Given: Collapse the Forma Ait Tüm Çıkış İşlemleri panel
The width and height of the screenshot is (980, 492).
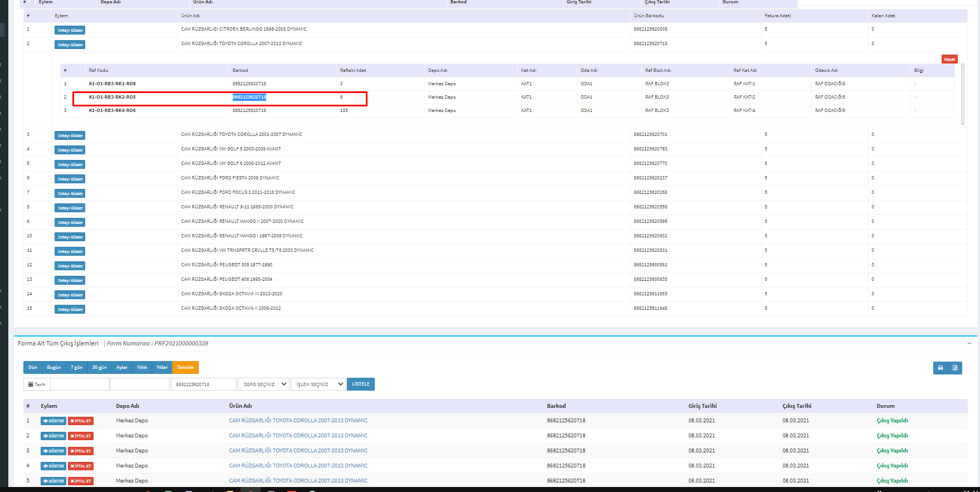Looking at the screenshot, I should tap(969, 343).
